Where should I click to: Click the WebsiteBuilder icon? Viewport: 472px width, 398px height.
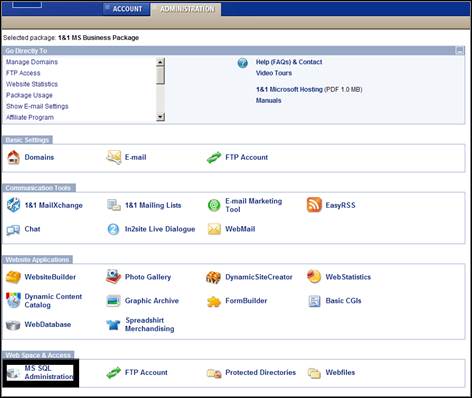click(x=13, y=277)
